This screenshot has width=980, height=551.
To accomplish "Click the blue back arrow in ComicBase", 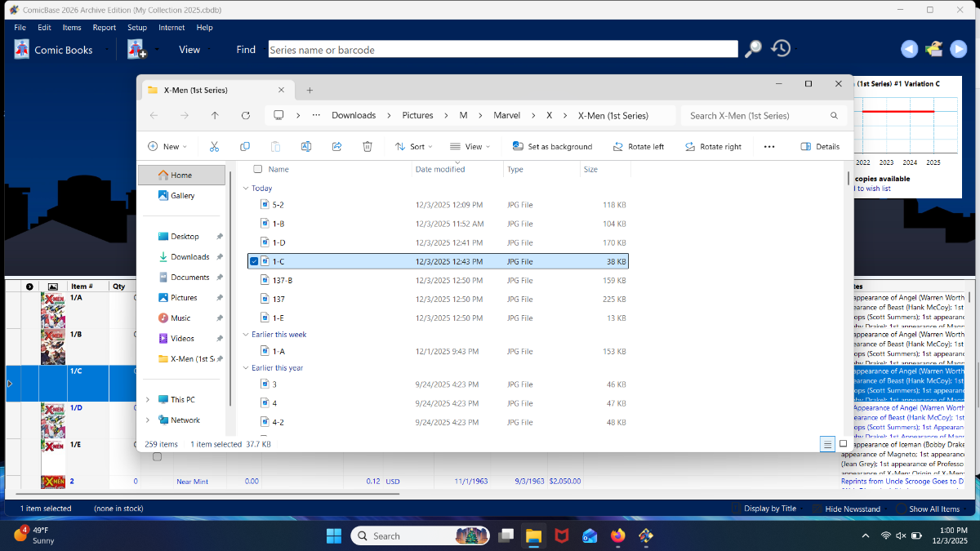I will tap(909, 49).
